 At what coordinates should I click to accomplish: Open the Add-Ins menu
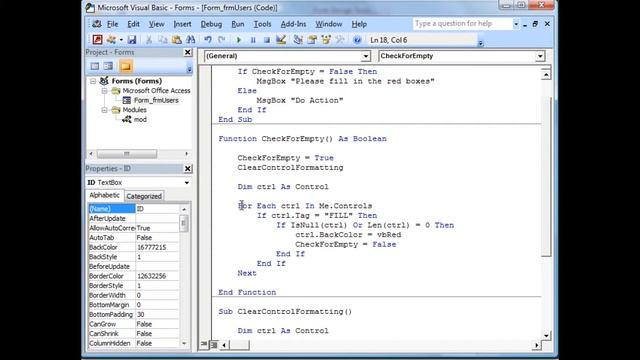(293, 24)
